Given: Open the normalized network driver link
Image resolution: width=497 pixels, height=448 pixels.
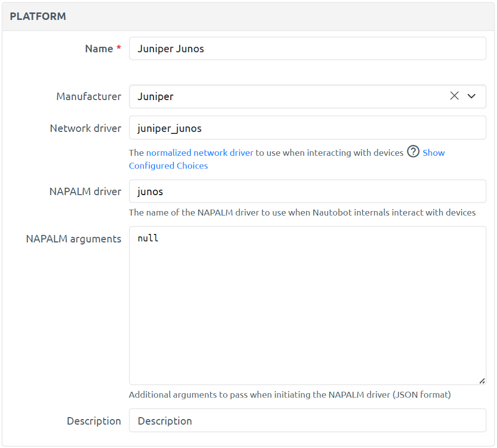Looking at the screenshot, I should click(200, 152).
